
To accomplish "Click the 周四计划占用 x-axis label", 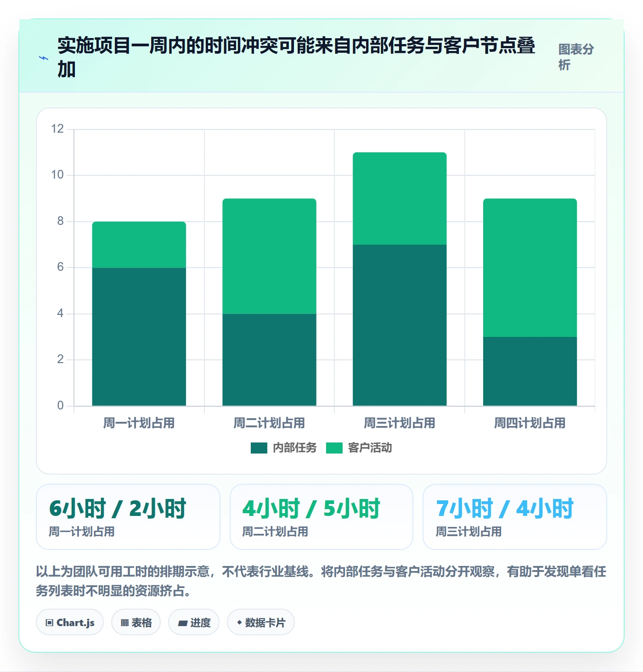I will click(530, 423).
